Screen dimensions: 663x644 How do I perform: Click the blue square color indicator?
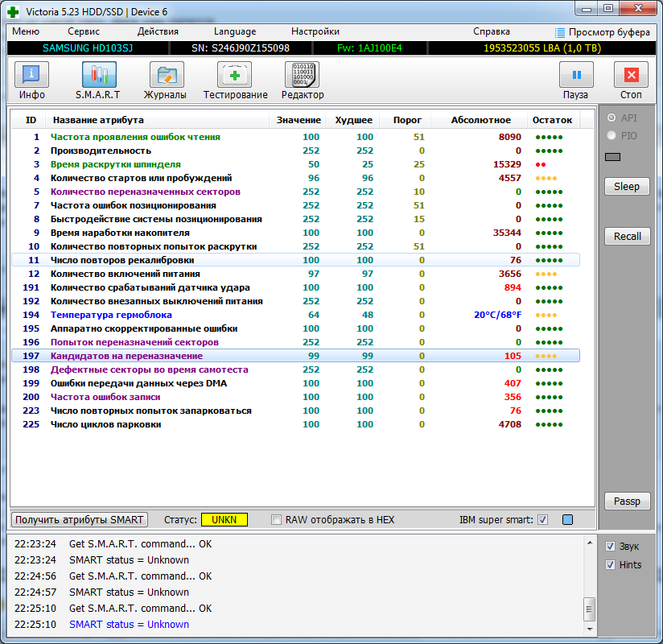[x=567, y=520]
